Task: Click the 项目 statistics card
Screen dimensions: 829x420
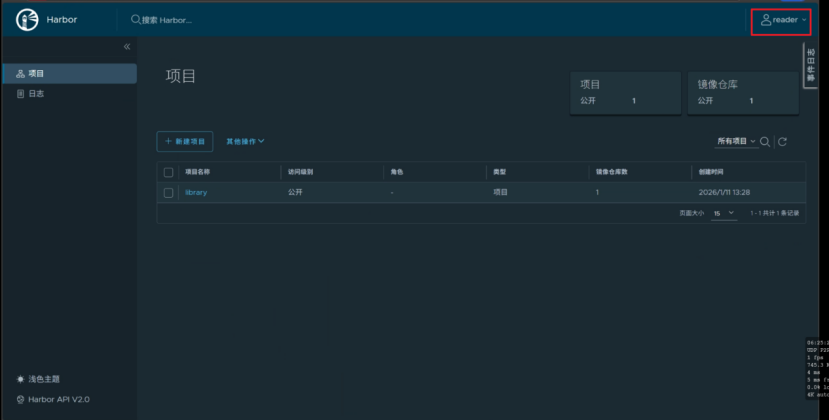Action: click(625, 93)
